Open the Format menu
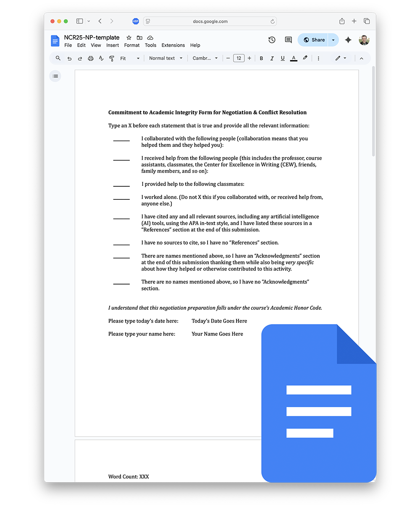The image size is (420, 507). 132,45
